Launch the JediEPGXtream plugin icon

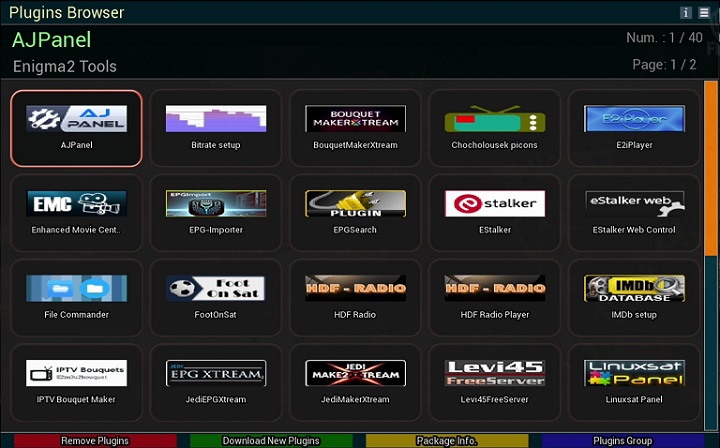(x=216, y=373)
